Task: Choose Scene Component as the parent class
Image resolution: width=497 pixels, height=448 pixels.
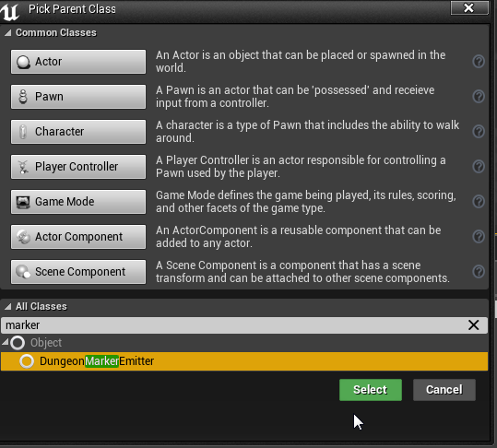Action: (78, 272)
